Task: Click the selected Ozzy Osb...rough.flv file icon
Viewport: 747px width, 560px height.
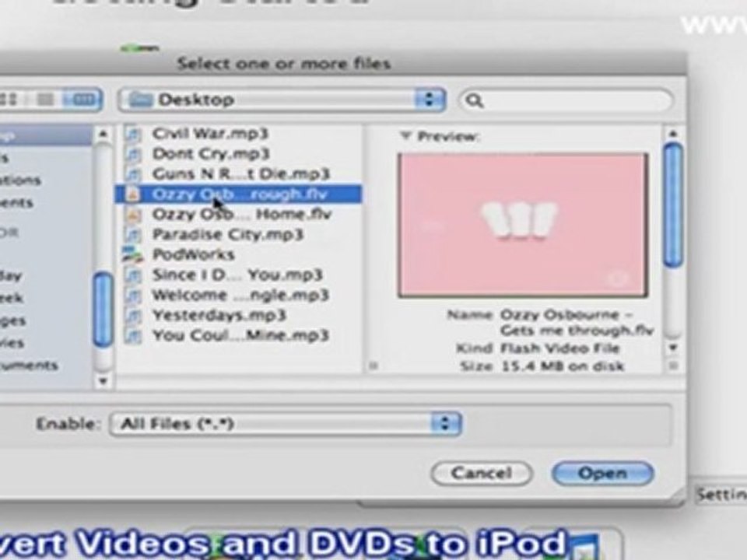Action: pos(133,194)
